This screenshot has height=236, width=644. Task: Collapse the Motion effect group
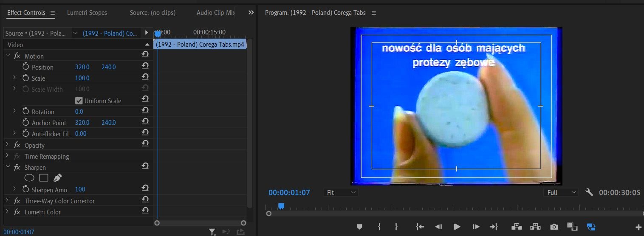tap(7, 56)
